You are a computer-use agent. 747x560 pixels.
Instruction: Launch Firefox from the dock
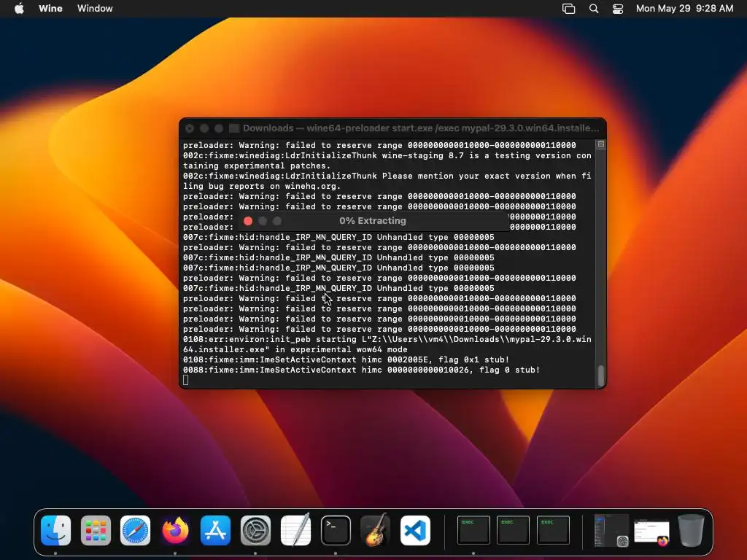pos(175,530)
